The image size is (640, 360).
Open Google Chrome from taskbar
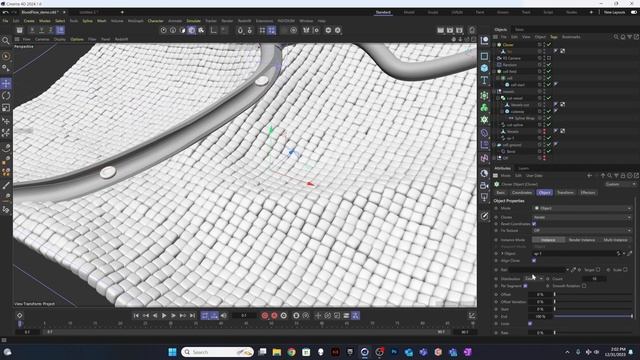(x=291, y=352)
